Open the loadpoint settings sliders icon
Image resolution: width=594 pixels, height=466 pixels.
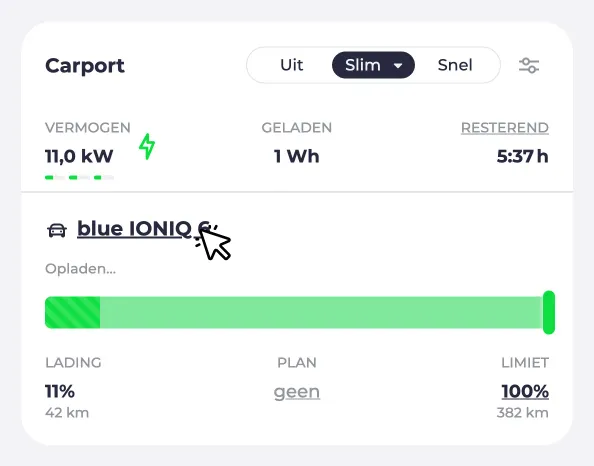[529, 65]
